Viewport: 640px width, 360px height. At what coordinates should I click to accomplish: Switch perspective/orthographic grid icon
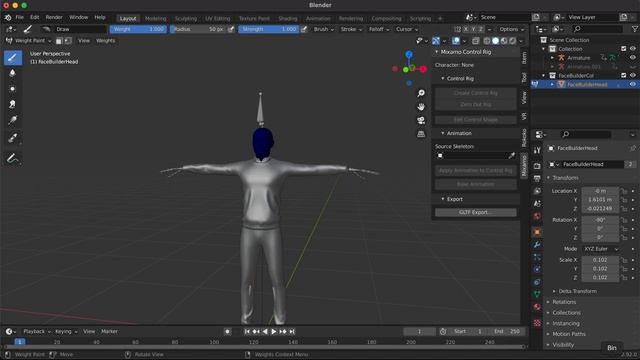tap(421, 134)
